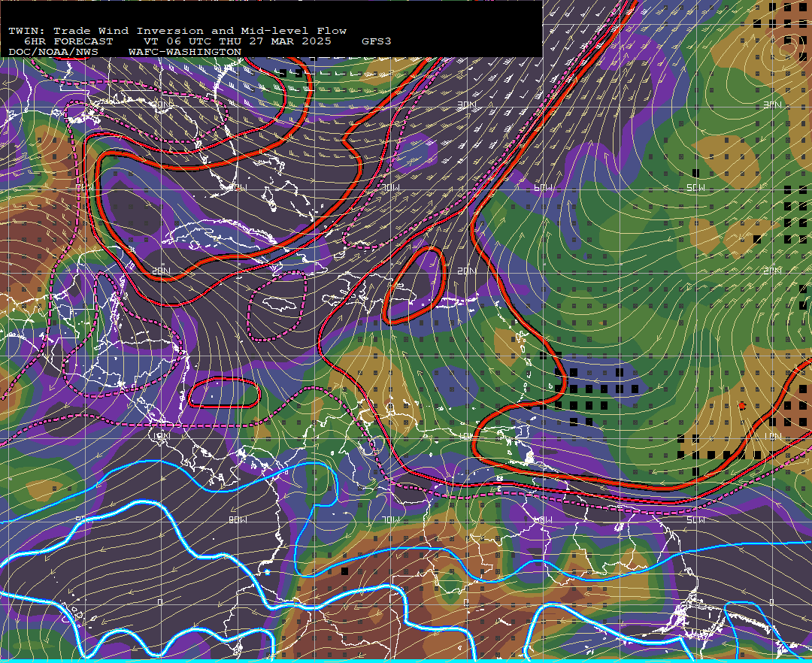812x663 pixels.
Task: Click the 'GFS3' model label
Action: tap(377, 41)
